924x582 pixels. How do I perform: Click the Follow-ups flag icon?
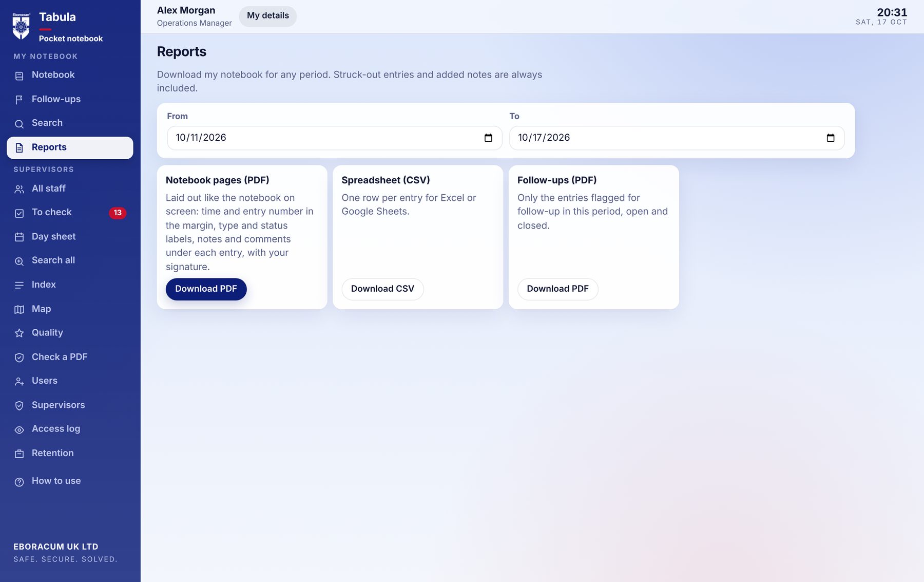coord(20,100)
